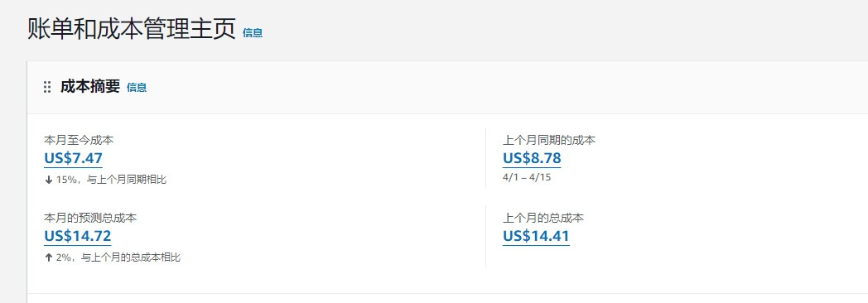The image size is (868, 303).
Task: Click the 2%，与上个月的总成本相比 comparison text
Action: (118, 257)
